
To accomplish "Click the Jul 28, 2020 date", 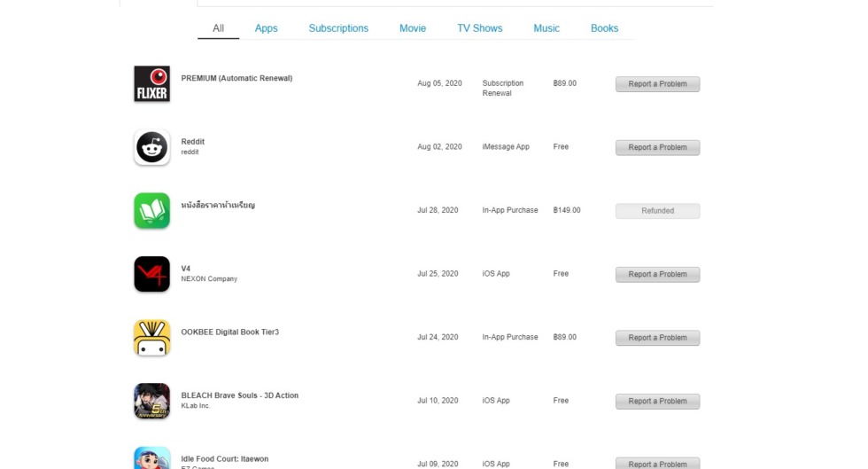I will tap(438, 210).
